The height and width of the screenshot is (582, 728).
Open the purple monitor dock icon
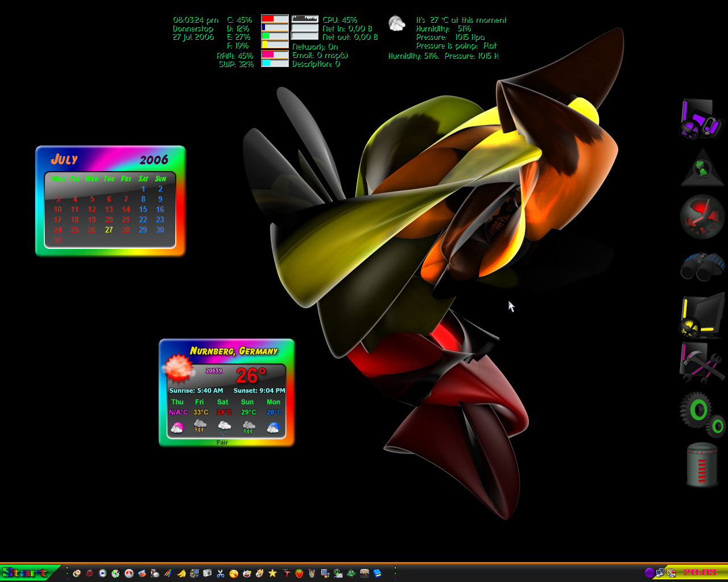coord(702,119)
